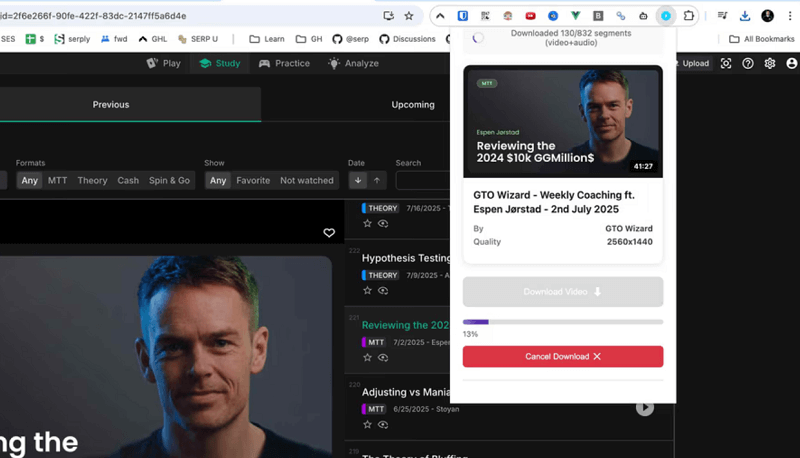Cancel the download in progress
Viewport: 800px width, 458px height.
563,357
